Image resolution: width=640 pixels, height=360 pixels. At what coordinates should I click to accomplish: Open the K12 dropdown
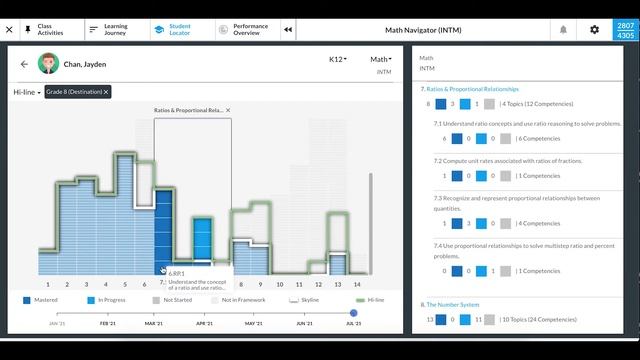(x=338, y=59)
